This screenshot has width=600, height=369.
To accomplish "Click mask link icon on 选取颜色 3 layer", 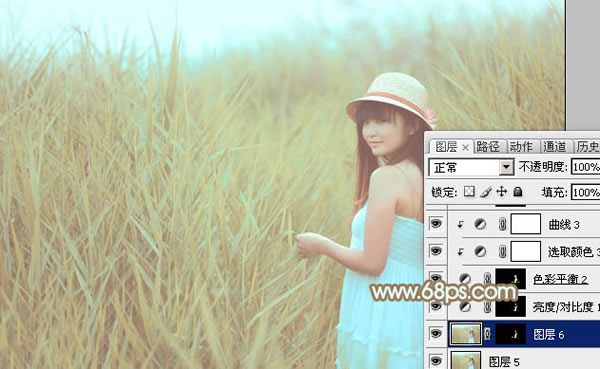I will click(502, 251).
